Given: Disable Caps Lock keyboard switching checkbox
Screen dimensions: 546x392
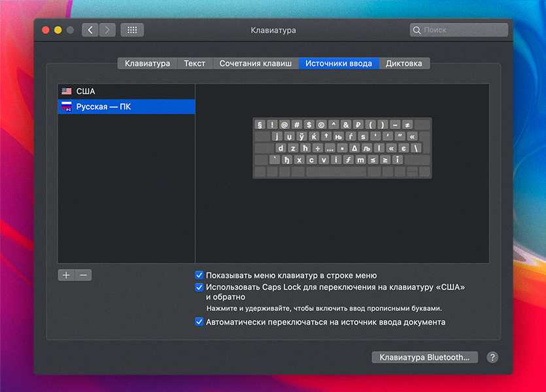Looking at the screenshot, I should [199, 287].
